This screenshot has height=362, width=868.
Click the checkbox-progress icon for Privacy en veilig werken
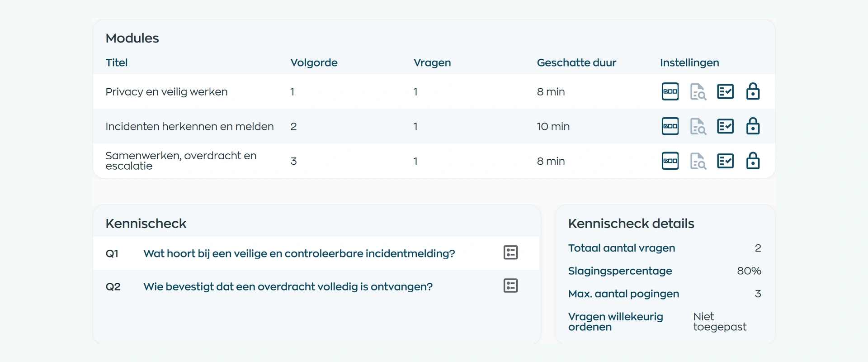670,91
